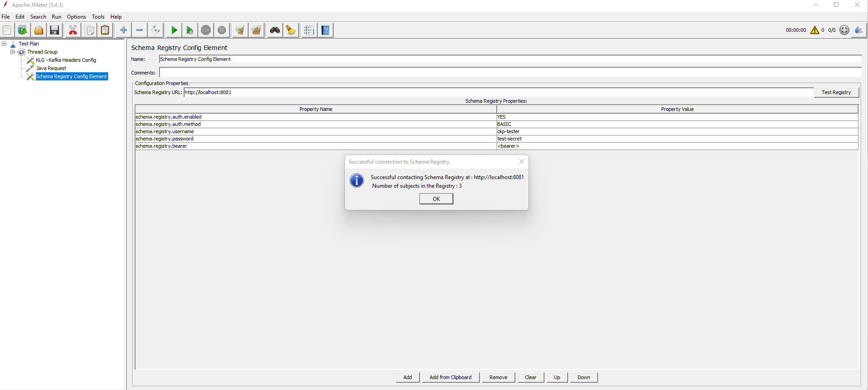Reset search with the brush icon

point(291,30)
